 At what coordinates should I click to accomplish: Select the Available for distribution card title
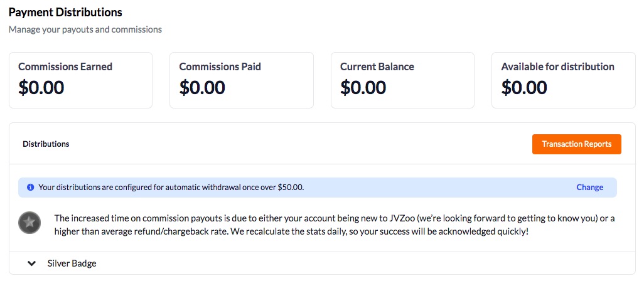pyautogui.click(x=557, y=66)
